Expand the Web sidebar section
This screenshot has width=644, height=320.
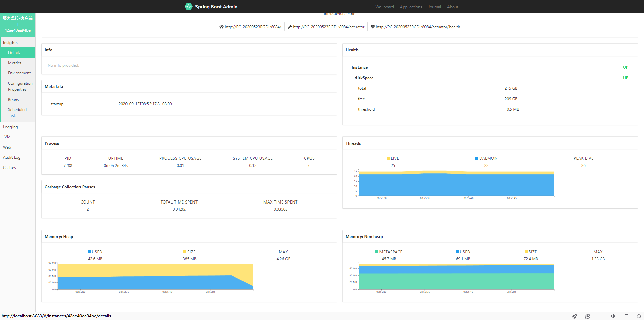coord(18,147)
